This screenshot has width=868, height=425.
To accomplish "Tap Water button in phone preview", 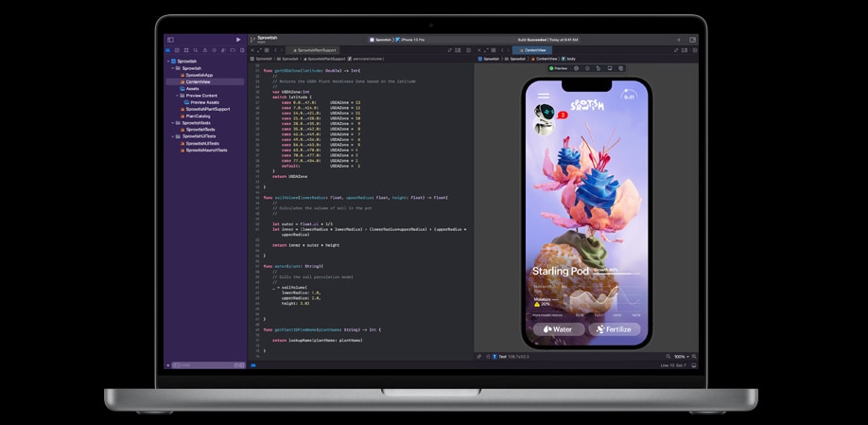I will click(x=559, y=329).
